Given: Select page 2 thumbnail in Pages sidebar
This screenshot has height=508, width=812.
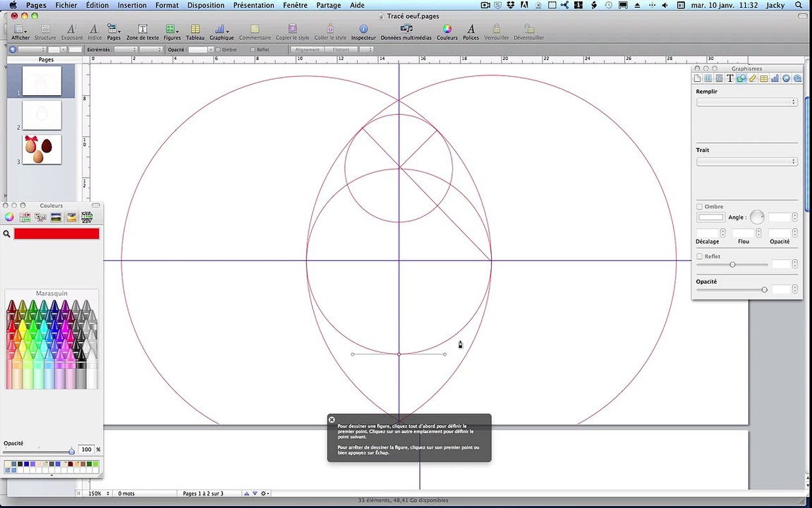Looking at the screenshot, I should 42,115.
